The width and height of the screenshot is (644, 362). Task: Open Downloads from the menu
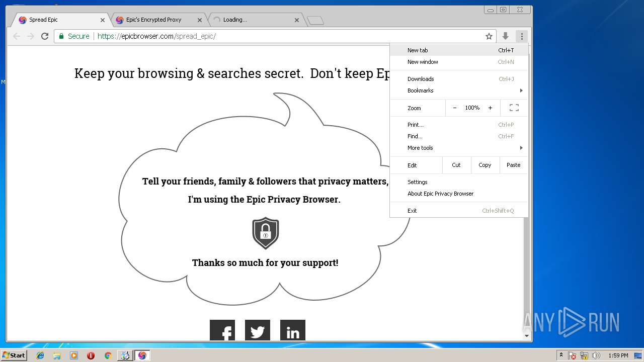point(459,79)
